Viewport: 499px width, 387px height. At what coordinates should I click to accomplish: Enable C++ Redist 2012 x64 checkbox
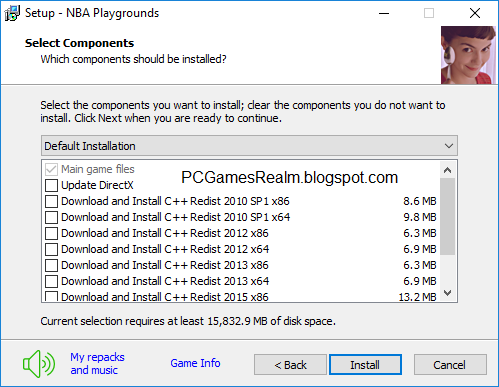click(51, 249)
